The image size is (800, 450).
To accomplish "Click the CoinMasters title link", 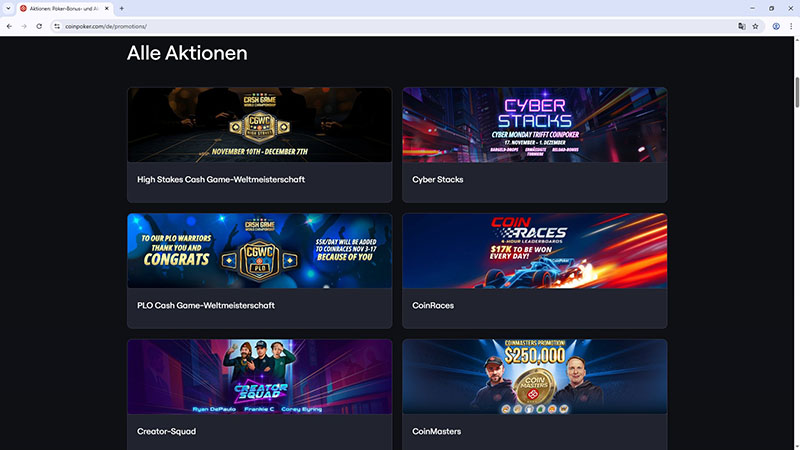I will point(436,432).
